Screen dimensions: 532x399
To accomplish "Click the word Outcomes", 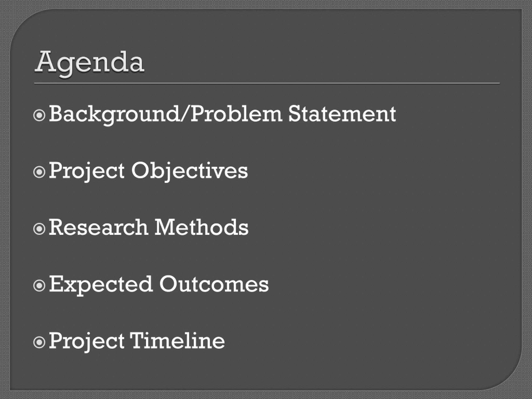I will tap(214, 284).
